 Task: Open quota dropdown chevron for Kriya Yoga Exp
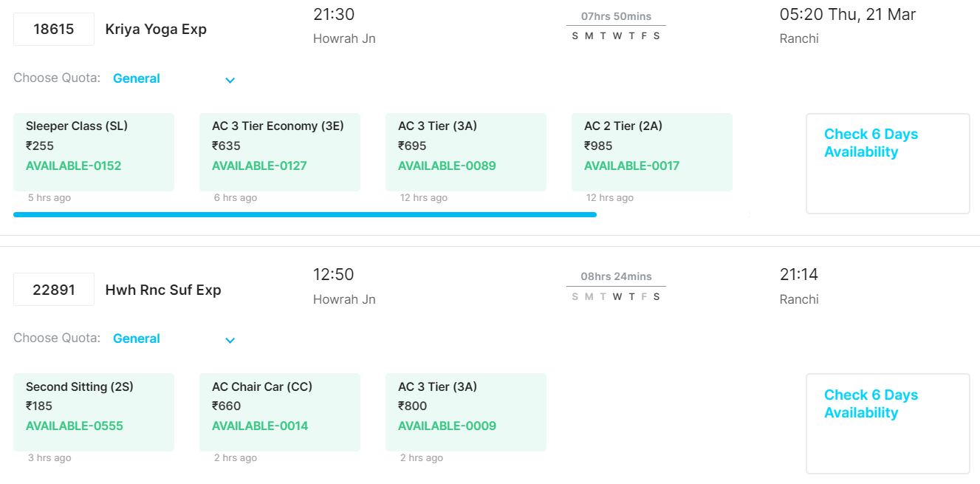coord(230,80)
